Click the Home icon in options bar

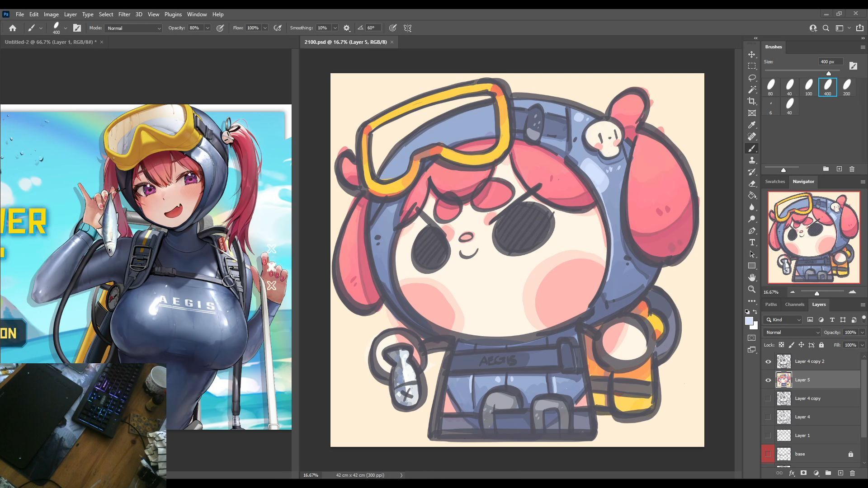[x=13, y=28]
